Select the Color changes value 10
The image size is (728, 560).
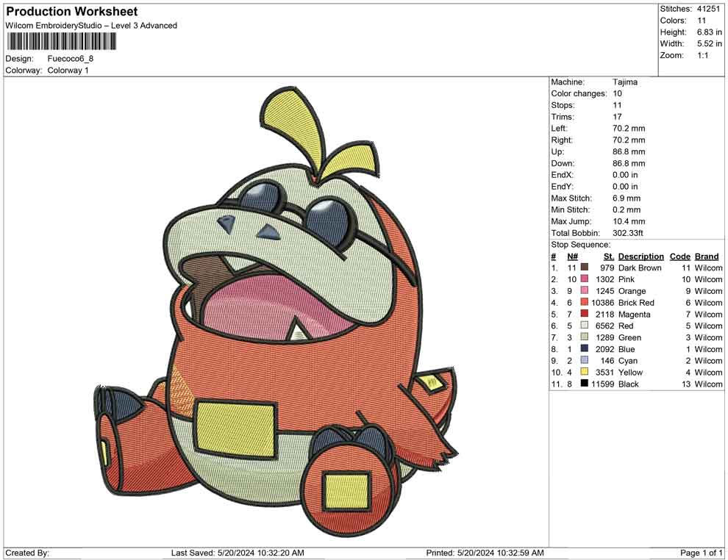click(x=618, y=94)
